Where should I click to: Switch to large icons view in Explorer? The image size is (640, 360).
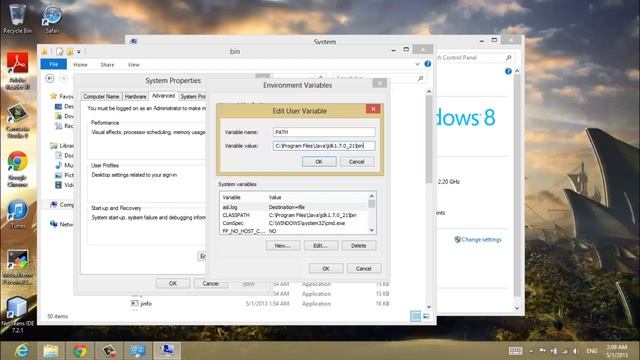coord(426,316)
